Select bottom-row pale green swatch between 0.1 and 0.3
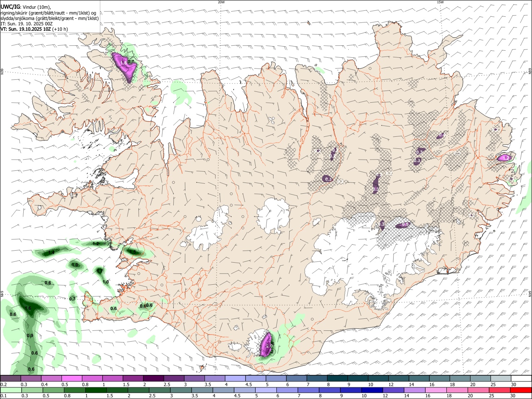 (10, 390)
